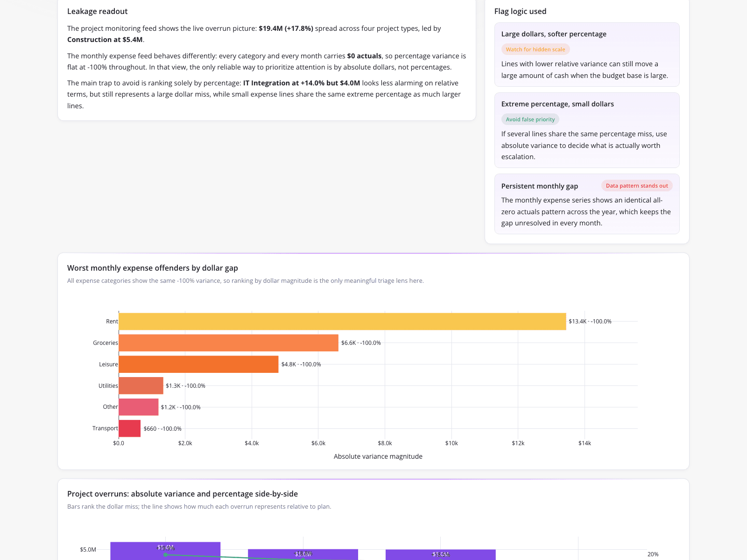This screenshot has width=747, height=560.
Task: Click the '$660 · -100.0%' Transport label
Action: (162, 429)
